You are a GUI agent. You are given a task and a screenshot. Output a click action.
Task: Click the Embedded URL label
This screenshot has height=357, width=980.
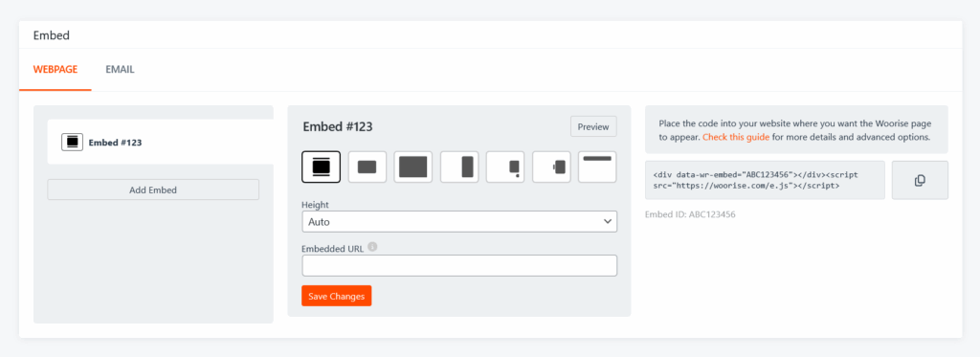[x=332, y=248]
